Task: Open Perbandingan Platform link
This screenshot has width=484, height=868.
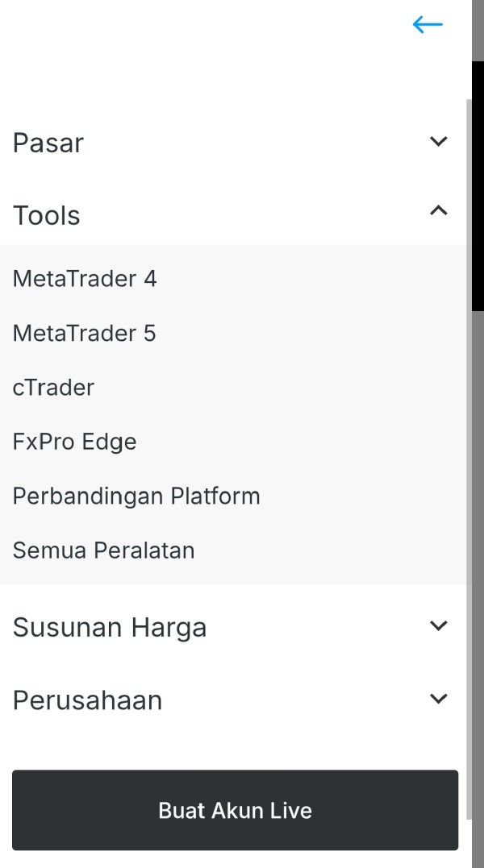Action: point(136,496)
